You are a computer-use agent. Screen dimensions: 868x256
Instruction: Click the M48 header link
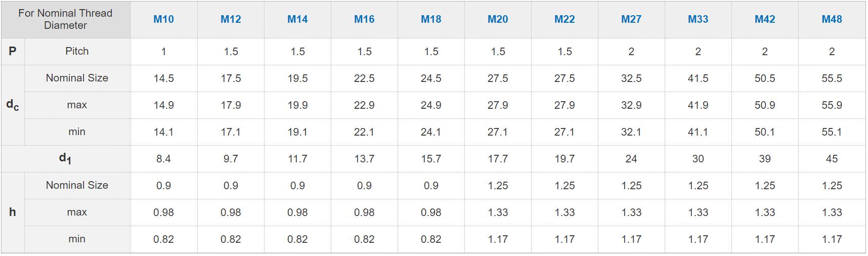(832, 19)
